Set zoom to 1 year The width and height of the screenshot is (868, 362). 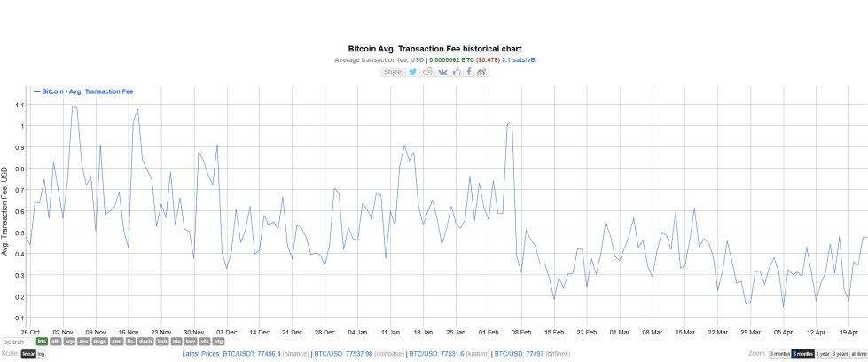823,354
